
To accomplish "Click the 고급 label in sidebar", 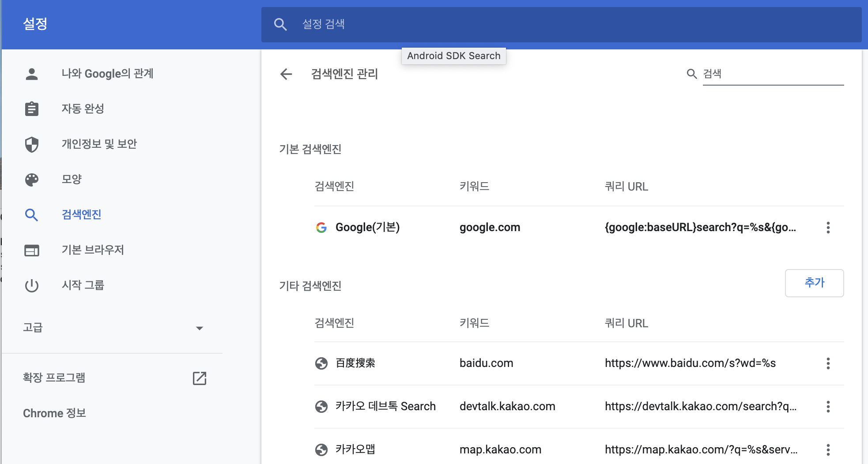I will [x=33, y=328].
